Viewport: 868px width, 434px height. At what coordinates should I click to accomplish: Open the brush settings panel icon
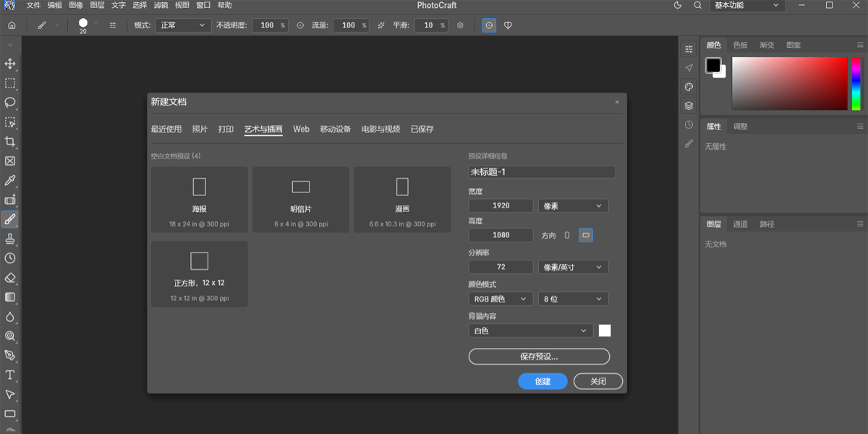click(113, 25)
